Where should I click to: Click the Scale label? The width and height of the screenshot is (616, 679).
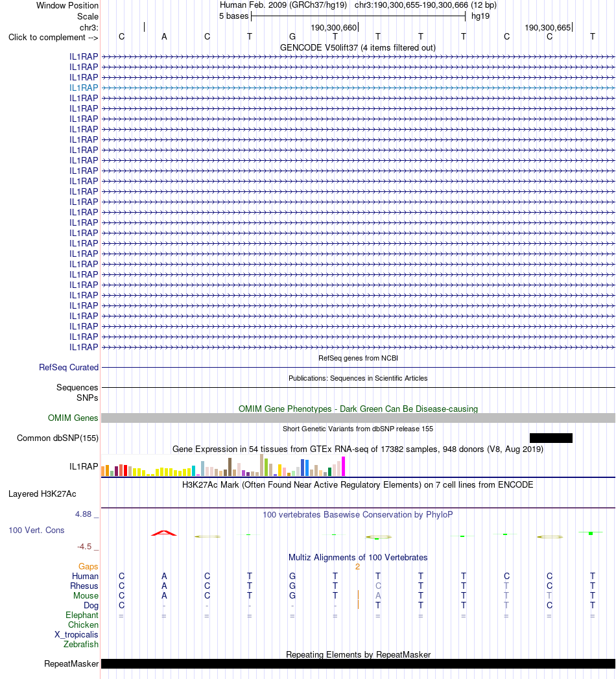[88, 16]
